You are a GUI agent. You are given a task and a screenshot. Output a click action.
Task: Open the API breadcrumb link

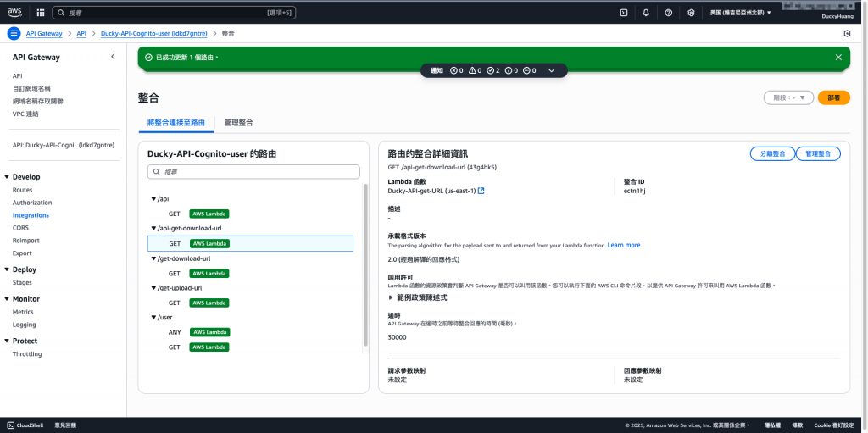point(81,33)
